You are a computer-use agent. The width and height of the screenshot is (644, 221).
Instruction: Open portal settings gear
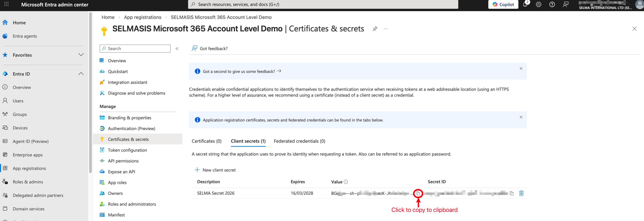pos(538,5)
